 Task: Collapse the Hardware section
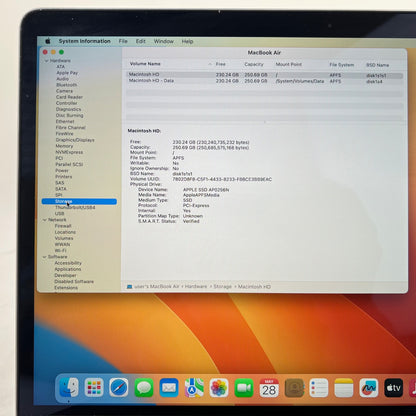(46, 61)
